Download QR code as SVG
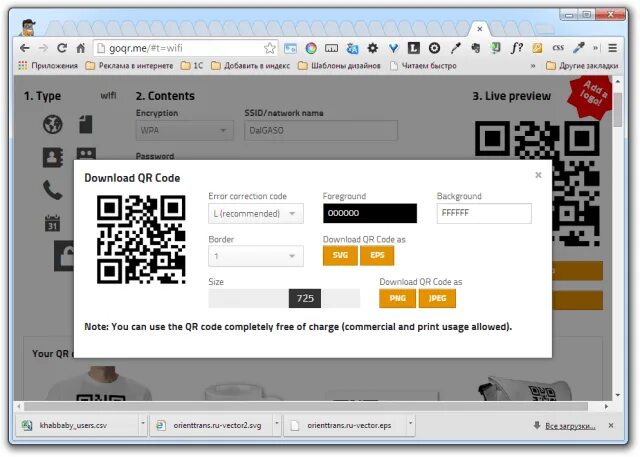 tap(340, 255)
